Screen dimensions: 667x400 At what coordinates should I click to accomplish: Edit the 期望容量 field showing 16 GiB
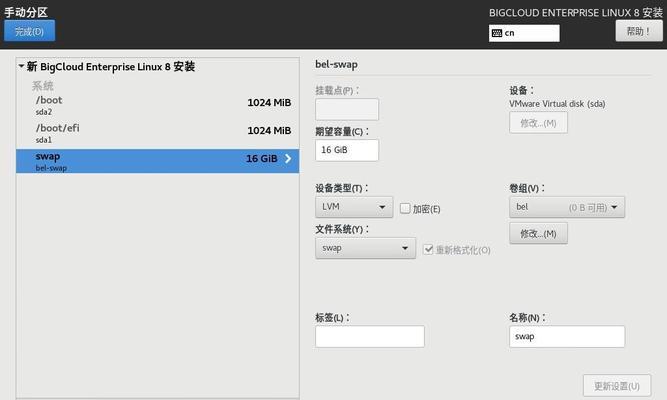point(347,150)
